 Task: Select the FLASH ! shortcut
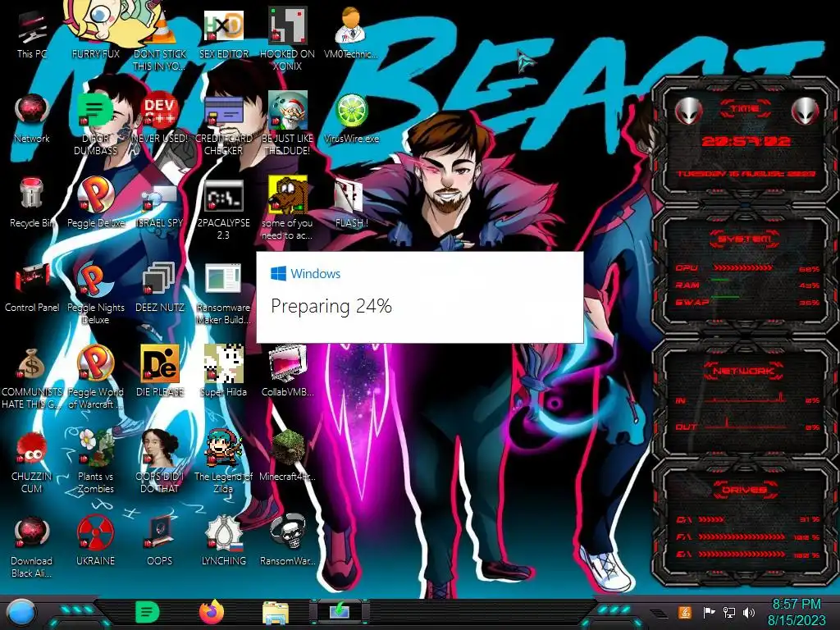[x=351, y=203]
